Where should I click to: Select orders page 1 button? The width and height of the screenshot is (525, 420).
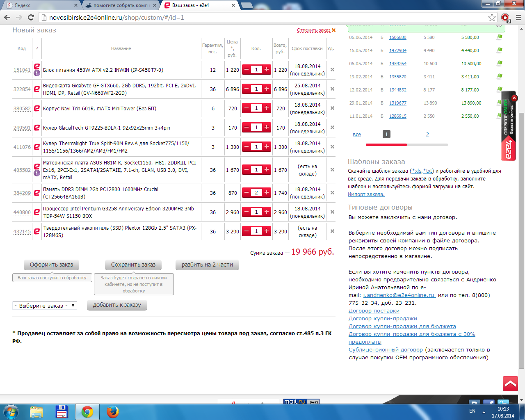386,134
